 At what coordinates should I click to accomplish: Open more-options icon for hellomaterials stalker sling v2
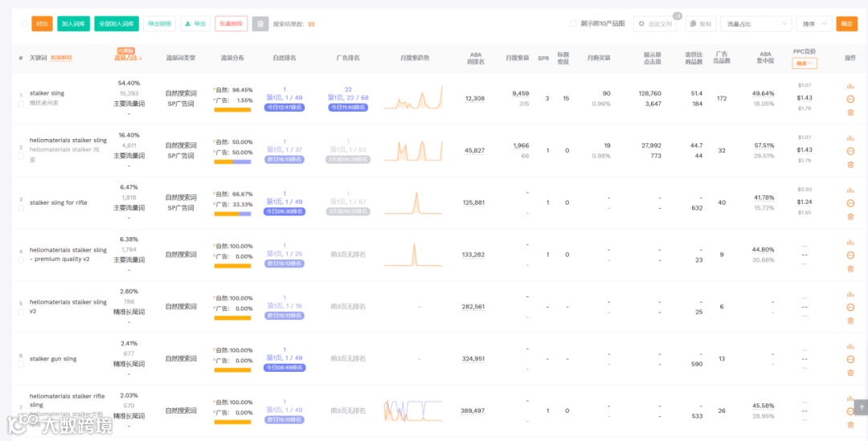pos(850,307)
